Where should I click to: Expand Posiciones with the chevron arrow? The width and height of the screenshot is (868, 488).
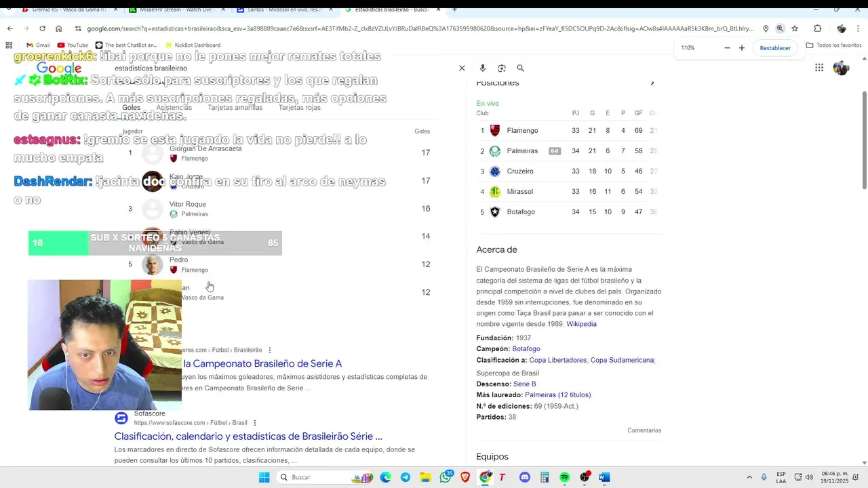tap(652, 83)
